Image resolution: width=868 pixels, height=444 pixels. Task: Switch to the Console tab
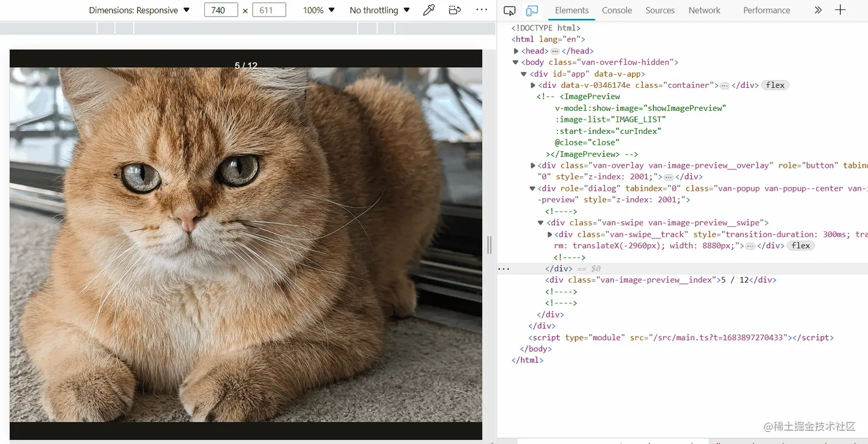coord(617,10)
